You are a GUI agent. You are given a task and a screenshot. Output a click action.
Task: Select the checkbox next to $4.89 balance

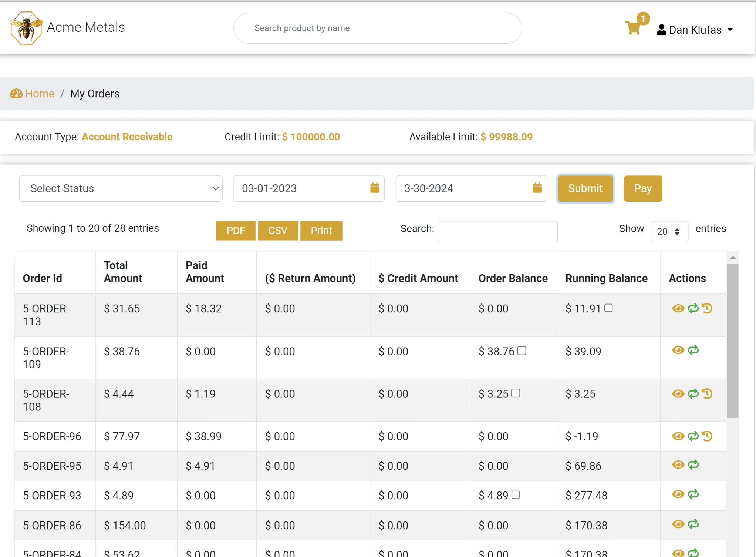[516, 495]
